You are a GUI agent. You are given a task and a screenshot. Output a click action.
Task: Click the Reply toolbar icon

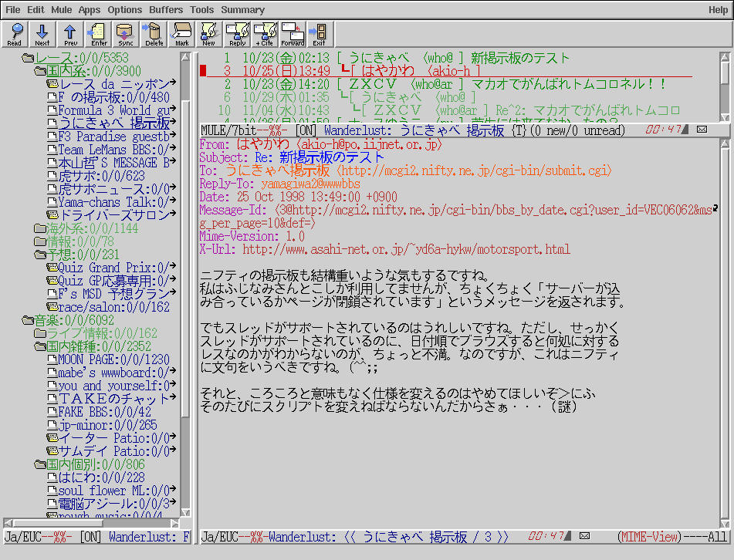tap(237, 34)
